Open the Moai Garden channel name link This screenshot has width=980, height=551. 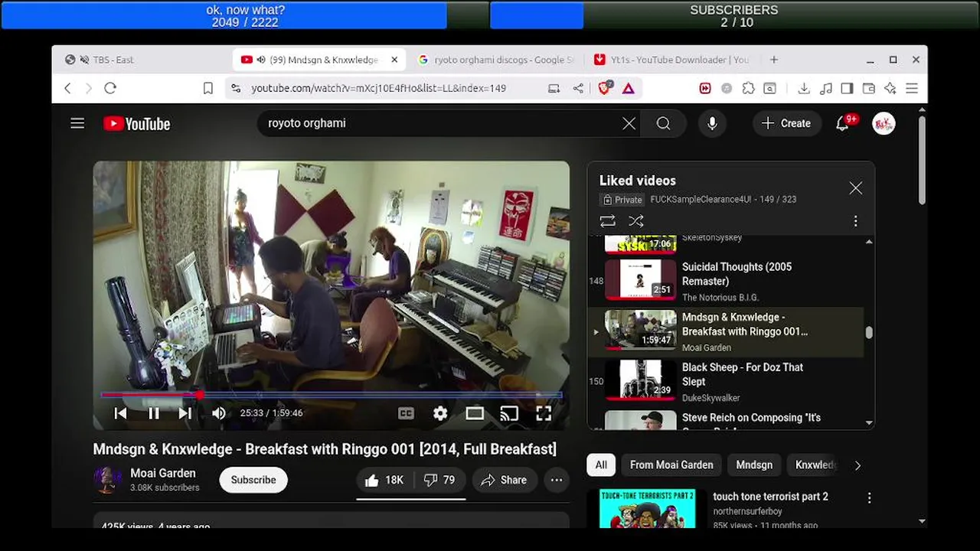tap(163, 473)
